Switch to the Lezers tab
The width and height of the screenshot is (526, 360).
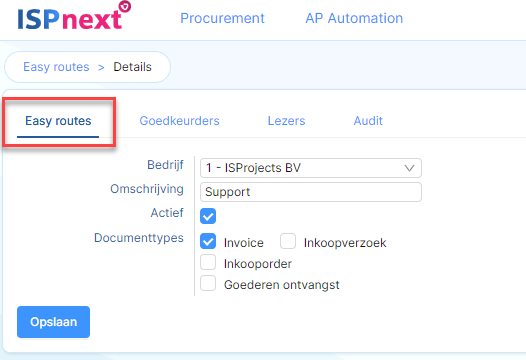[286, 121]
